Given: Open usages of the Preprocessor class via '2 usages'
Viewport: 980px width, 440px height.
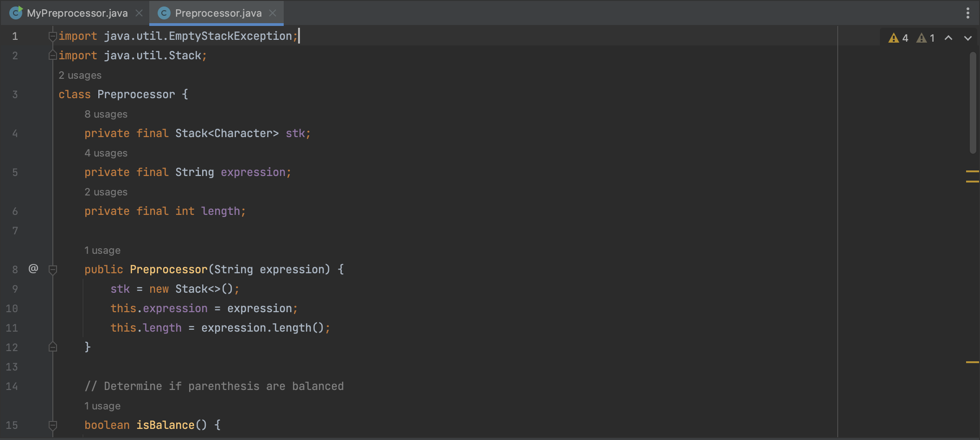Looking at the screenshot, I should coord(80,75).
